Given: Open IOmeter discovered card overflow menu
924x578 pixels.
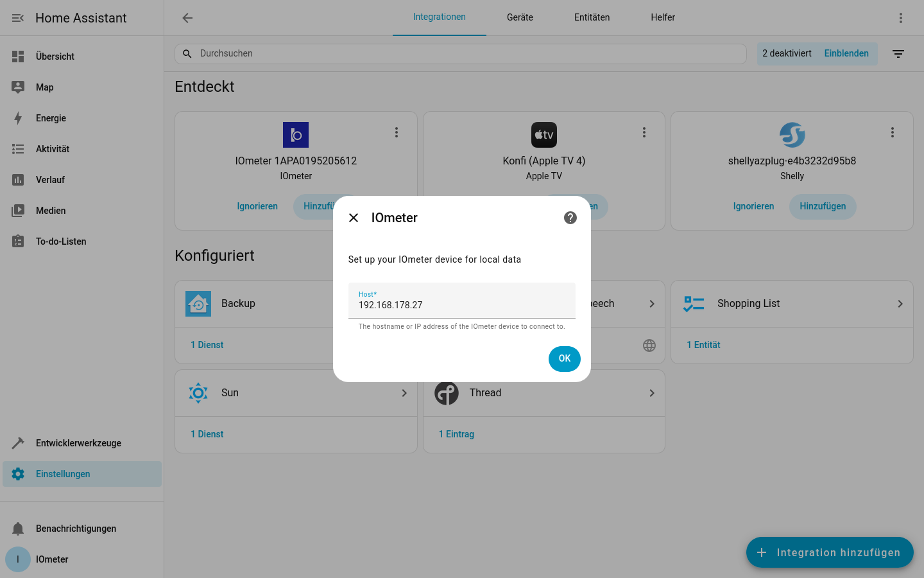Looking at the screenshot, I should [397, 132].
